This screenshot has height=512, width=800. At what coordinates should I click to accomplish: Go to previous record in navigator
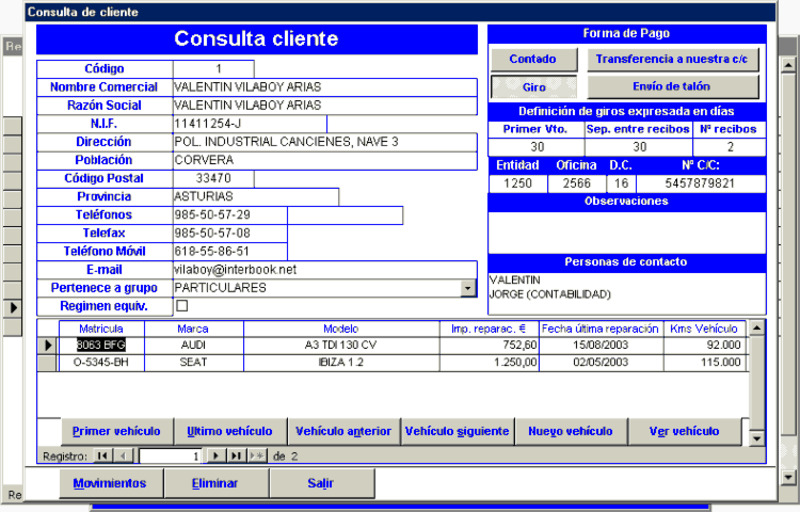124,456
